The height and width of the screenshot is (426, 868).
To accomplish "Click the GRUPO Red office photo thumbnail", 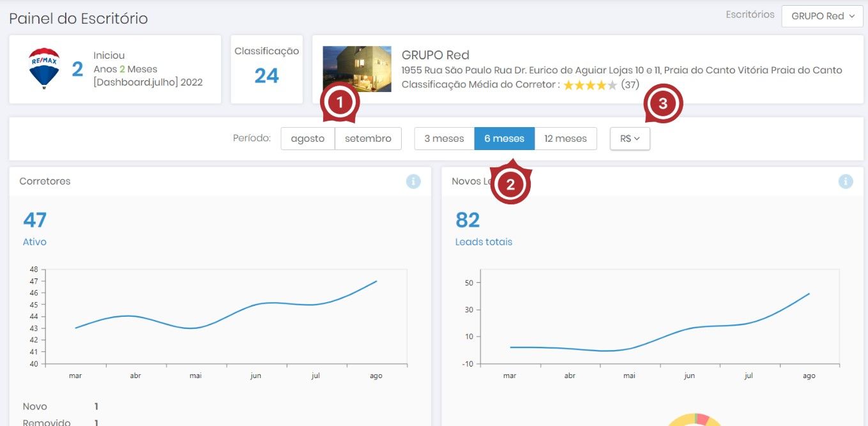I will point(357,69).
